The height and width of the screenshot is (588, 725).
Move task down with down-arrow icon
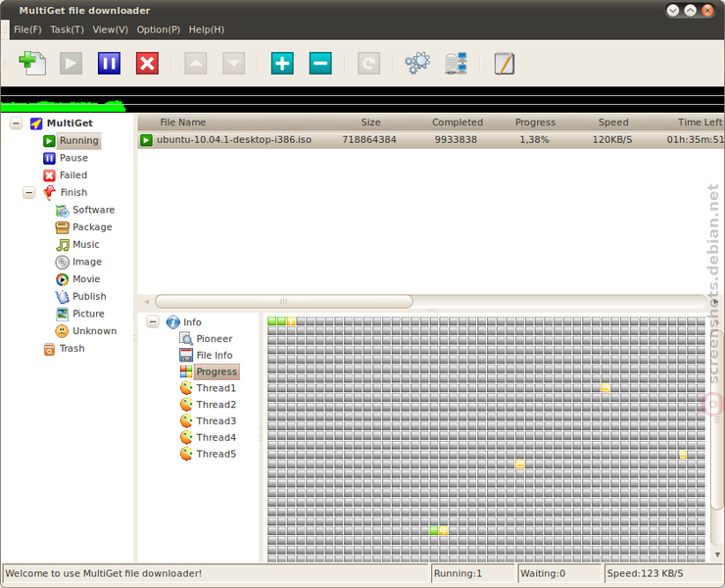pyautogui.click(x=233, y=63)
